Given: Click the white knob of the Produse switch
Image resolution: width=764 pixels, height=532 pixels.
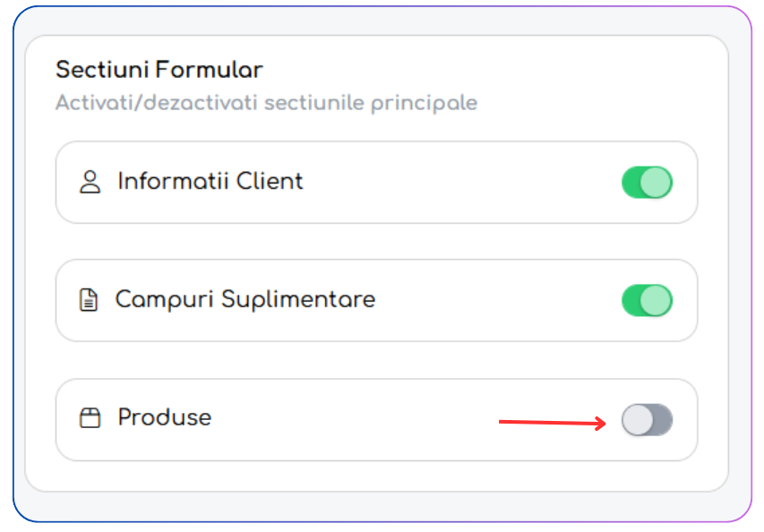Looking at the screenshot, I should (638, 419).
